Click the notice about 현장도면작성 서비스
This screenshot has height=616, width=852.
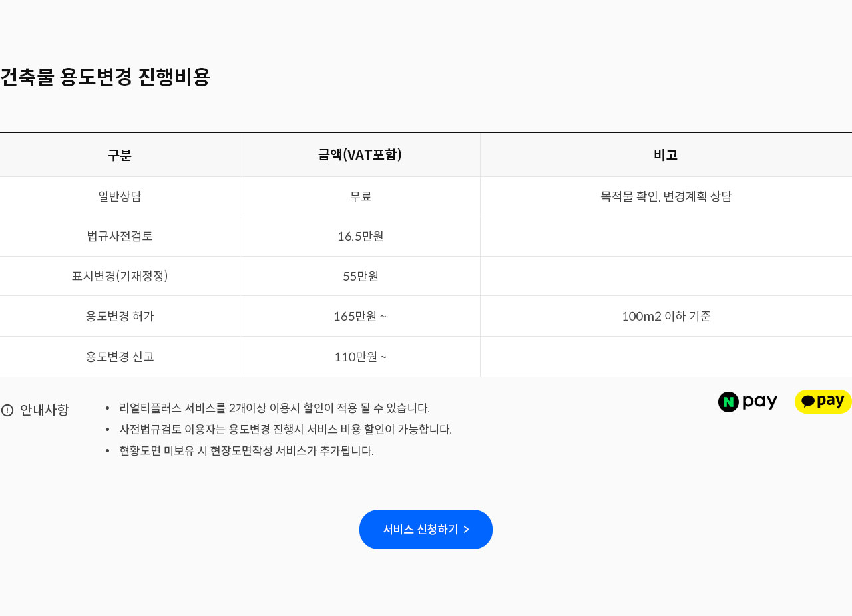coord(246,450)
